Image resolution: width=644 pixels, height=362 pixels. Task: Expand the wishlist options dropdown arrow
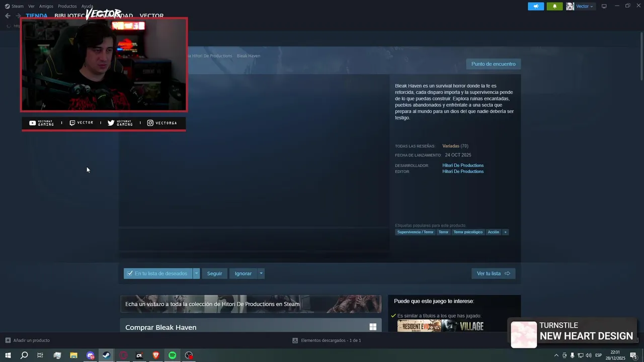pos(197,274)
